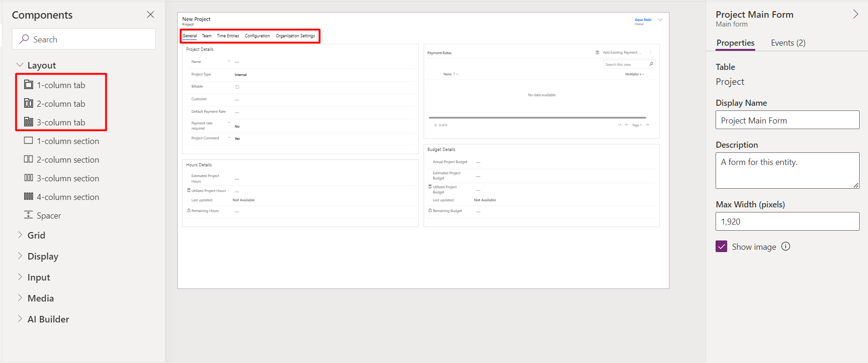This screenshot has width=868, height=363.
Task: Close the Components panel
Action: (150, 14)
